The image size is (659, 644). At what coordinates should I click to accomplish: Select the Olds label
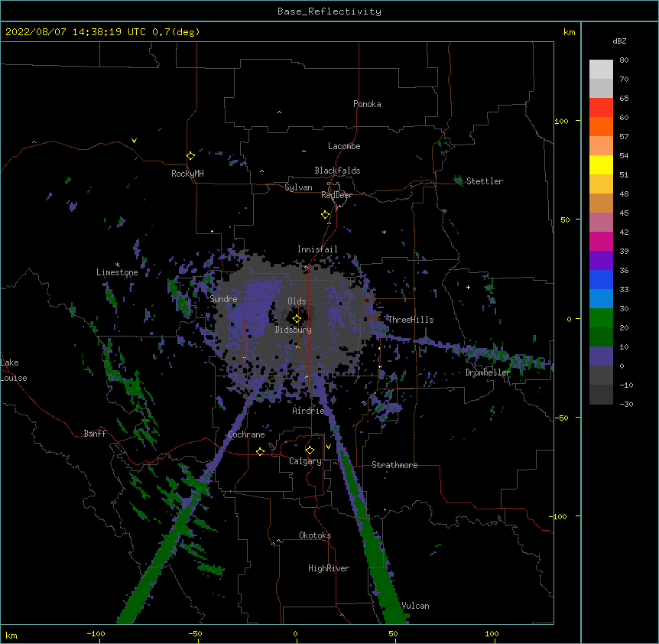(297, 301)
